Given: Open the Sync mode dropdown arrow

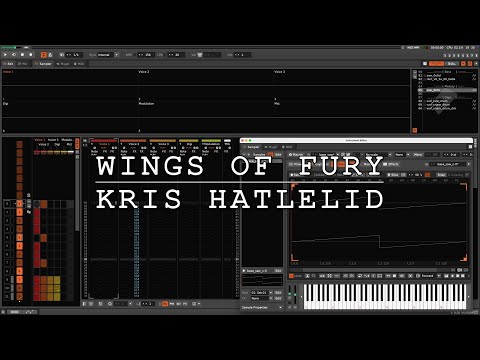Looking at the screenshot, I should (117, 55).
